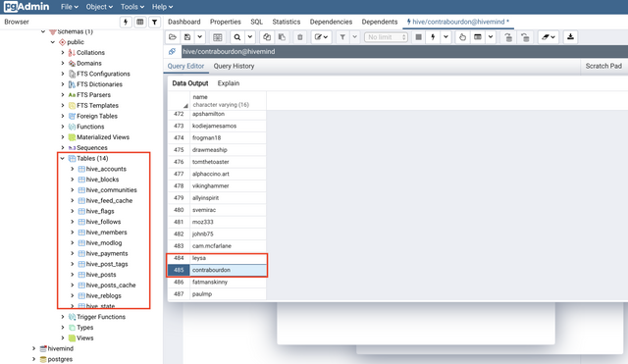Viewport: 628px width, 364px height.
Task: Select the Query History tab
Action: click(x=234, y=66)
